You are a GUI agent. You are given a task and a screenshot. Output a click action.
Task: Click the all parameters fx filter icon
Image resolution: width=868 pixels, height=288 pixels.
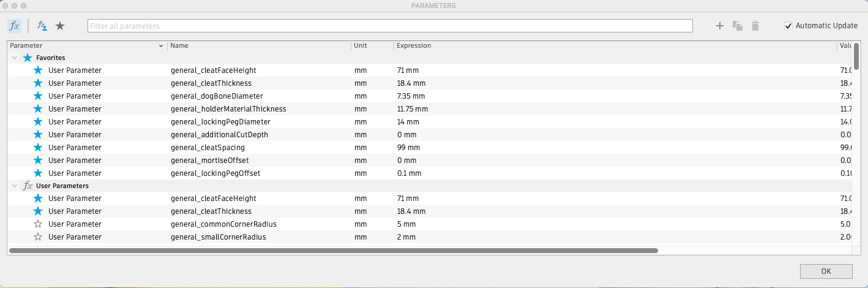[14, 26]
